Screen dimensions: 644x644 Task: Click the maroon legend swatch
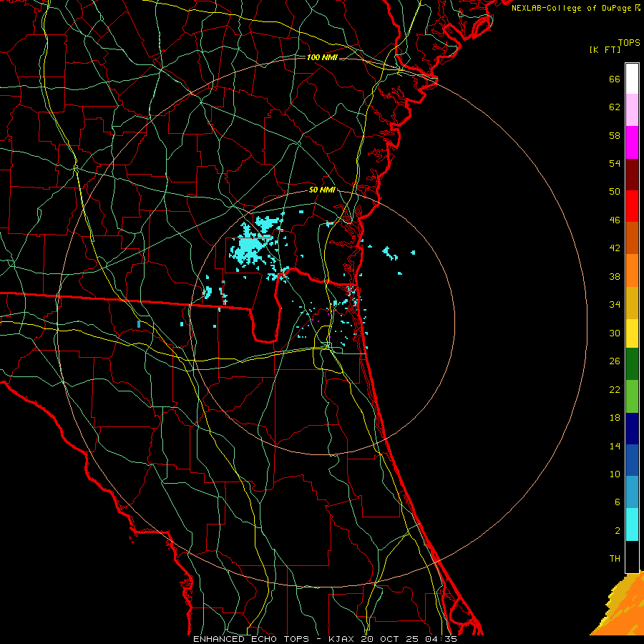click(632, 174)
